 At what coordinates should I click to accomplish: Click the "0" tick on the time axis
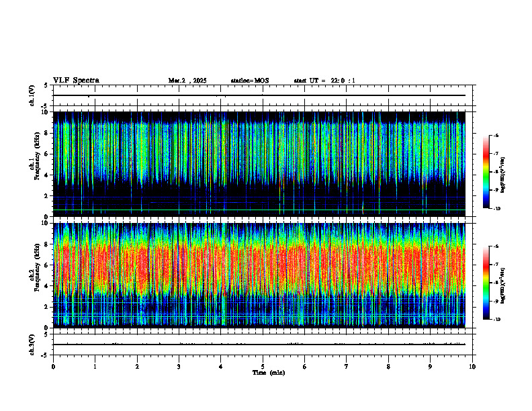tap(53, 367)
